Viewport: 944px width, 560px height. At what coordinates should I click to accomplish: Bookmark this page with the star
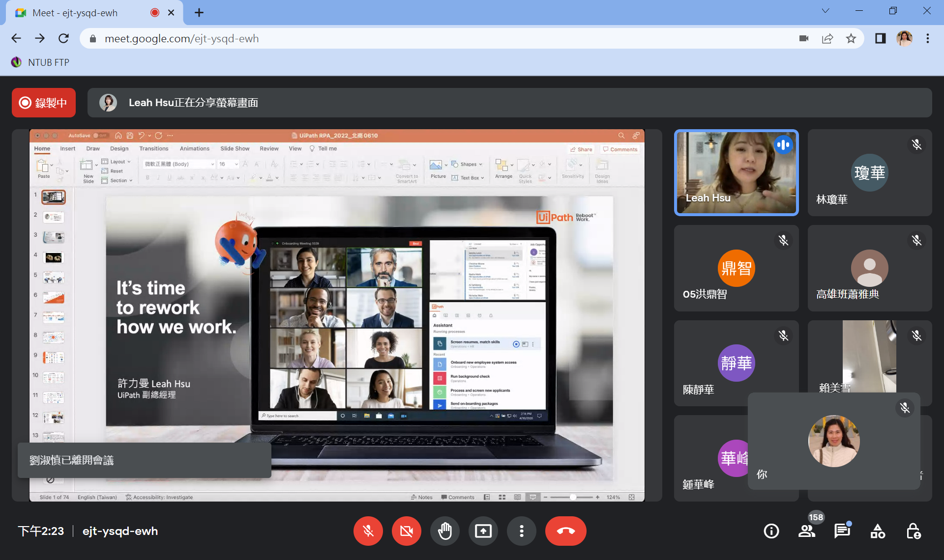(x=851, y=38)
